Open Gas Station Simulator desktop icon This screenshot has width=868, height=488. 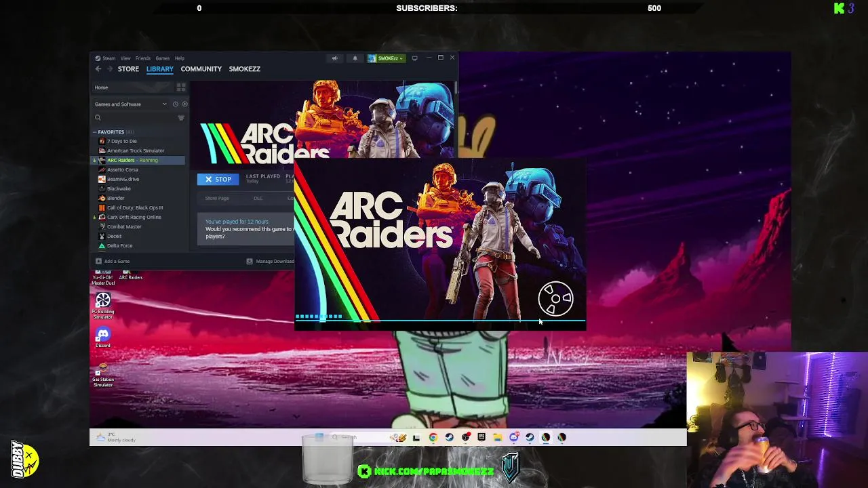(x=103, y=375)
